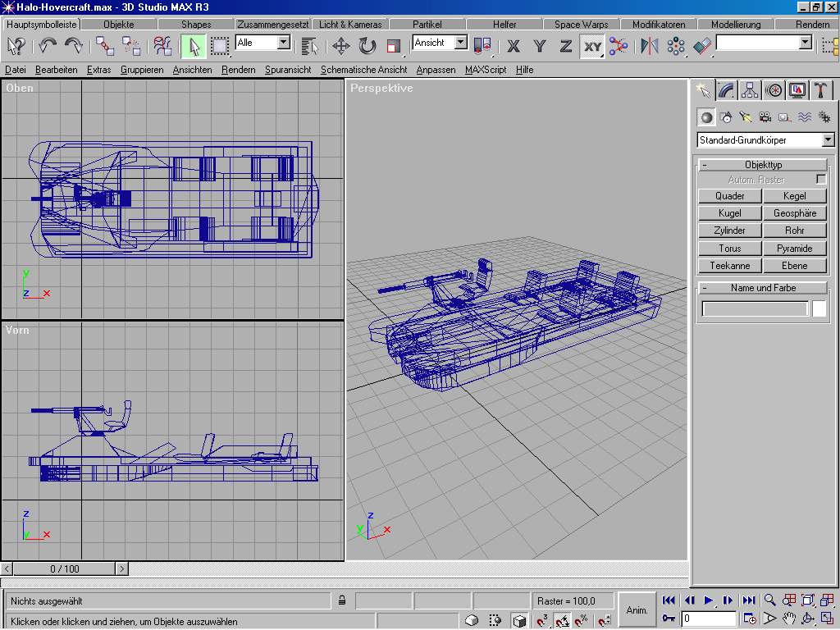This screenshot has width=840, height=630.
Task: Click the Bind to Space Warp icon
Action: 162,46
